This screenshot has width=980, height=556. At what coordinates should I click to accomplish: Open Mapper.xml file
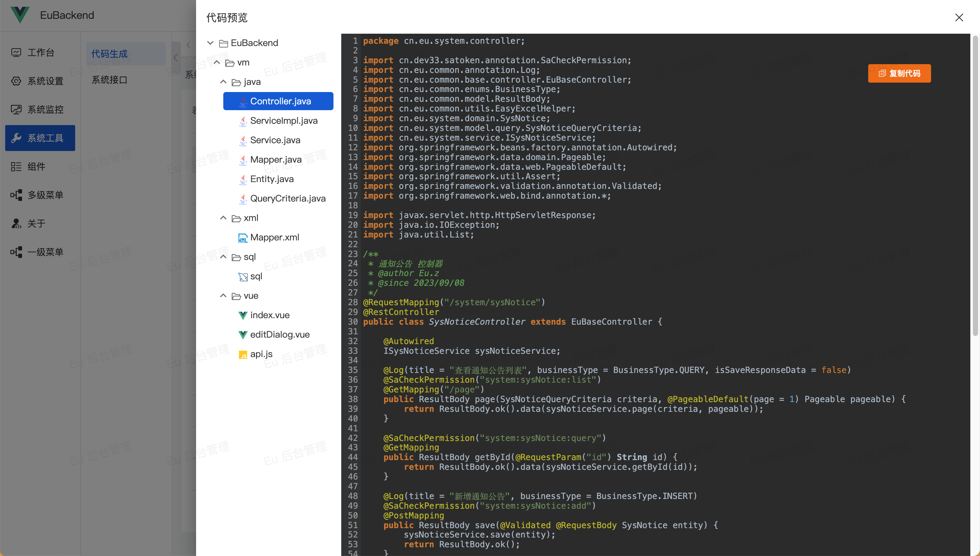pos(274,237)
